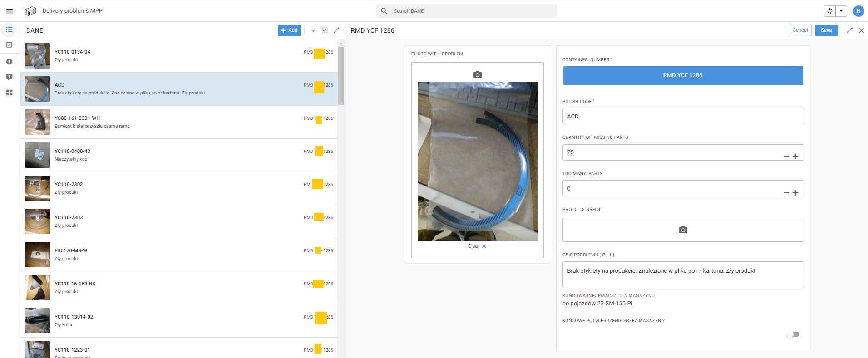Open the info icon in left sidebar
The height and width of the screenshot is (358, 868).
pos(9,62)
